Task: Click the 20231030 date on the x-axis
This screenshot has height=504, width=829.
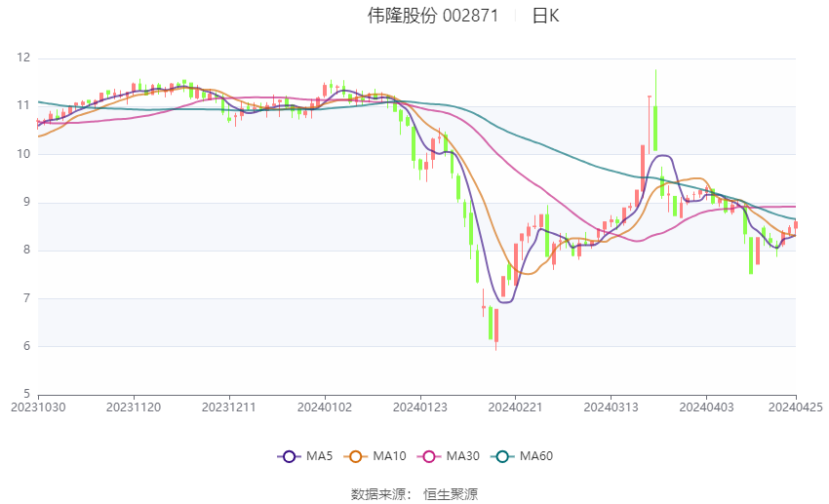Action: tap(38, 406)
